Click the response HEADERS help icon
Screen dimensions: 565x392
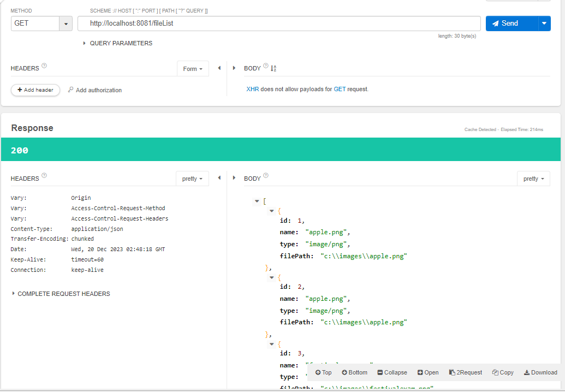click(x=44, y=175)
